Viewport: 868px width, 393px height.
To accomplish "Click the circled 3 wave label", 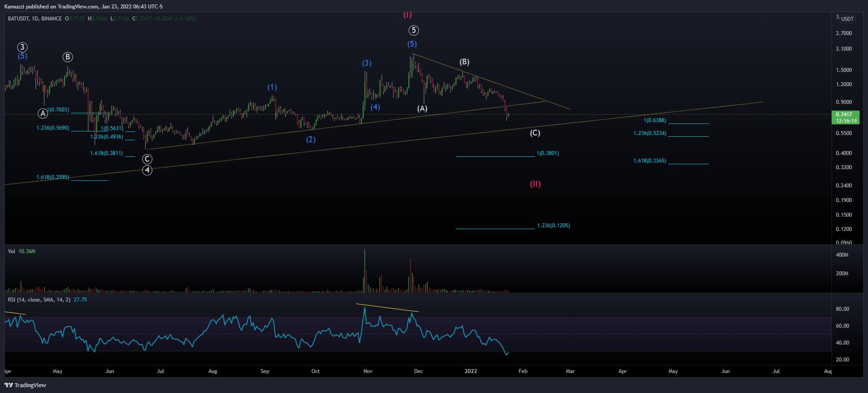I will coord(23,47).
